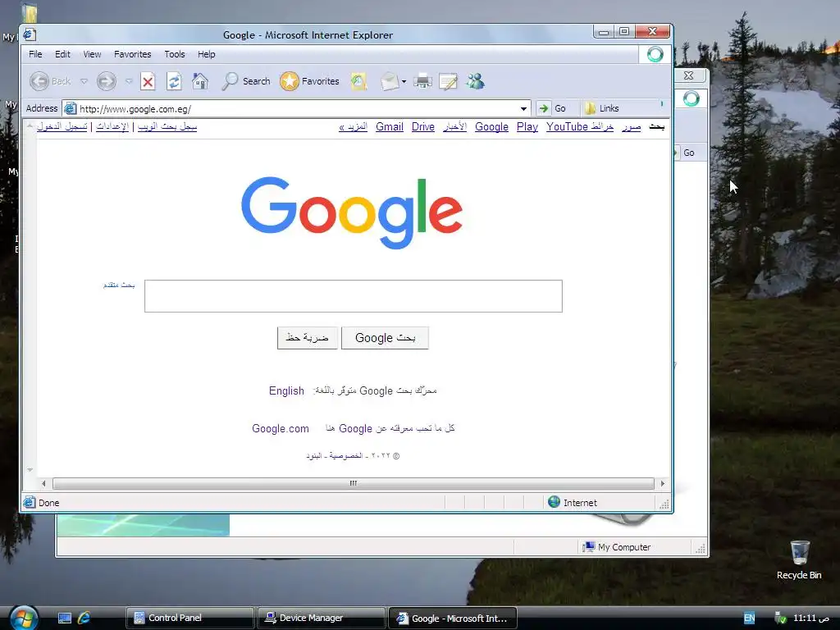Click the Drive link
The width and height of the screenshot is (840, 630).
423,126
